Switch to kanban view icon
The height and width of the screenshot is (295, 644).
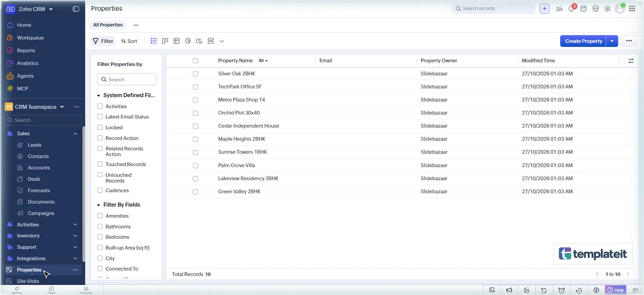(165, 41)
